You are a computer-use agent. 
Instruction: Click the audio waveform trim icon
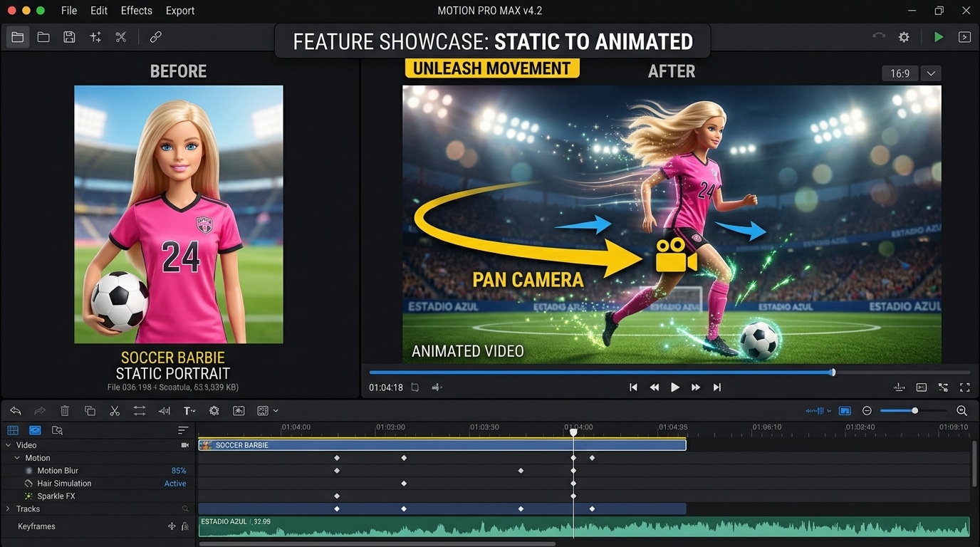point(165,411)
